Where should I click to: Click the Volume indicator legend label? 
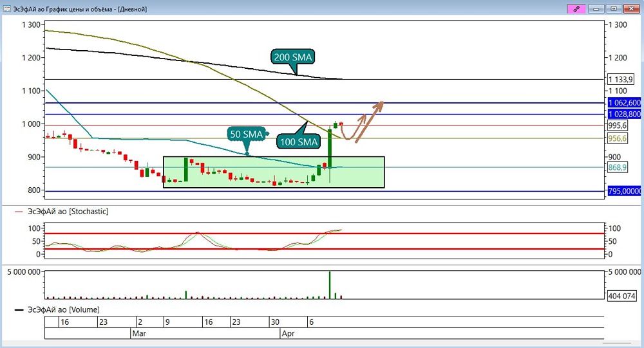63,309
